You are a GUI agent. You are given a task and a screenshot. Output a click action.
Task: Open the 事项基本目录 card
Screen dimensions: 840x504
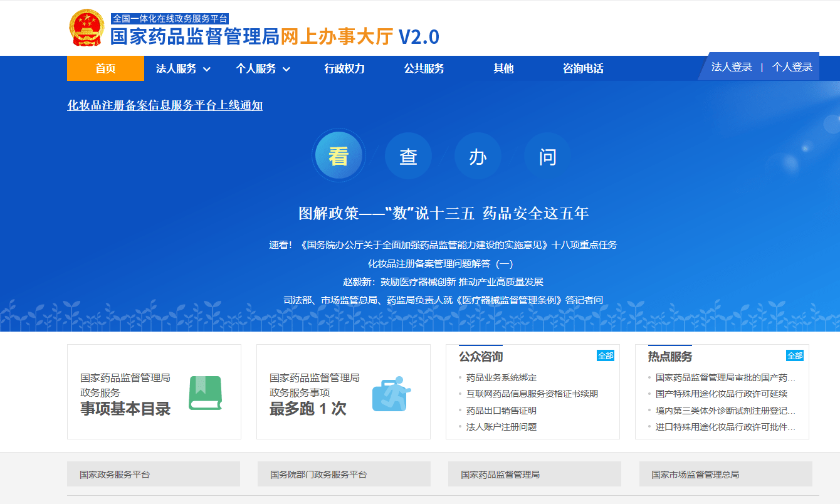click(154, 392)
